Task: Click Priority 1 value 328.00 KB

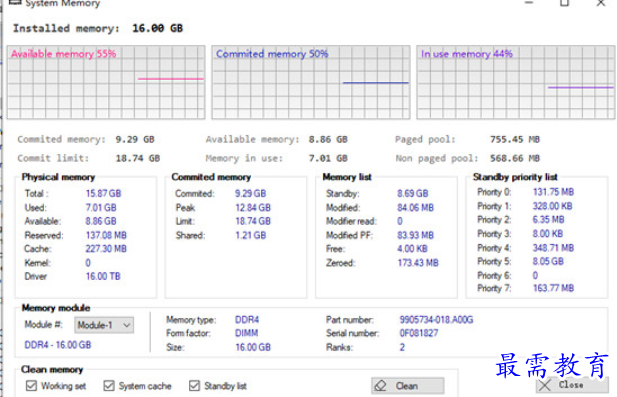Action: (x=552, y=206)
